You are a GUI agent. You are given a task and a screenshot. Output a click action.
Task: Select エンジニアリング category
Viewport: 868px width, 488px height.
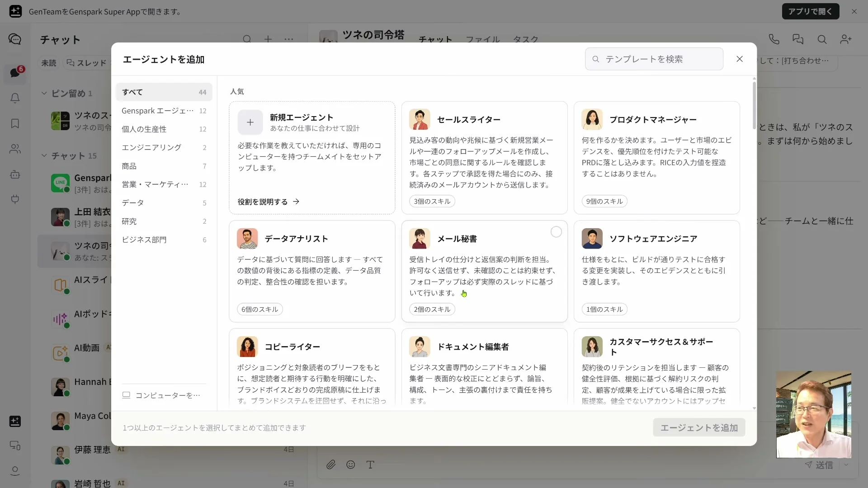[164, 148]
